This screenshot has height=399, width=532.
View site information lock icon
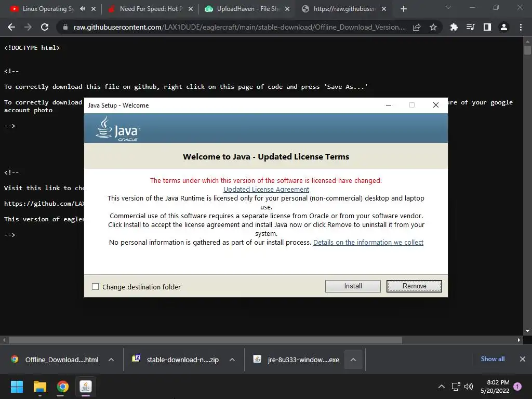tap(65, 27)
